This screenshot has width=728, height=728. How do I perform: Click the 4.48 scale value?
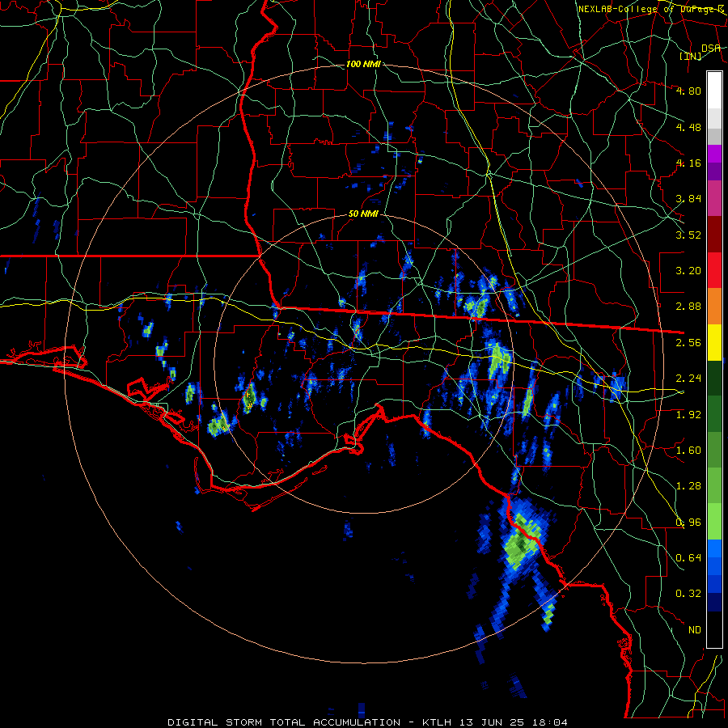coord(688,127)
